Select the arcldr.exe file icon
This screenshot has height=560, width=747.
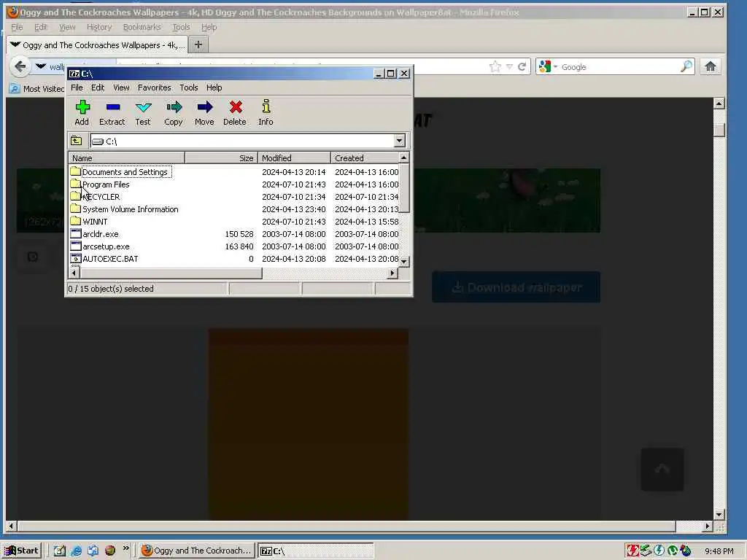(75, 233)
